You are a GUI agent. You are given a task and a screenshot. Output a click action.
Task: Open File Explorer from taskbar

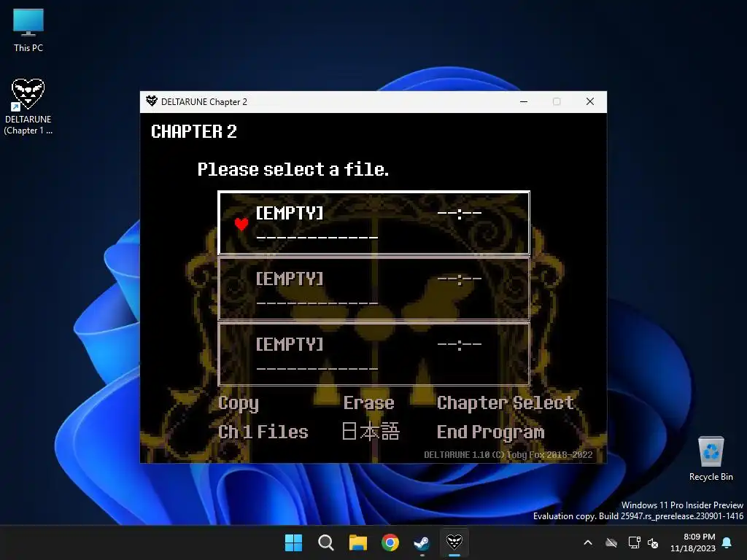357,542
